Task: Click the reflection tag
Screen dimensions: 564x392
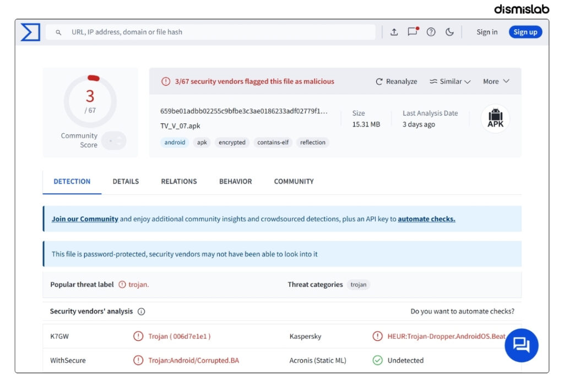Action: click(x=313, y=143)
